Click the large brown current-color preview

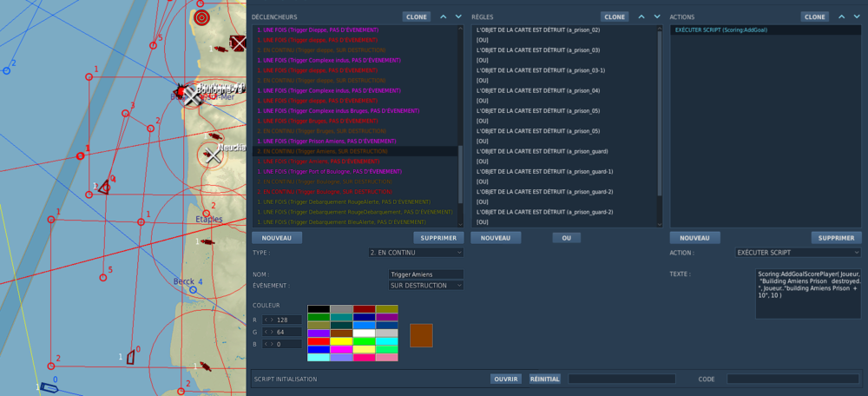click(x=421, y=335)
